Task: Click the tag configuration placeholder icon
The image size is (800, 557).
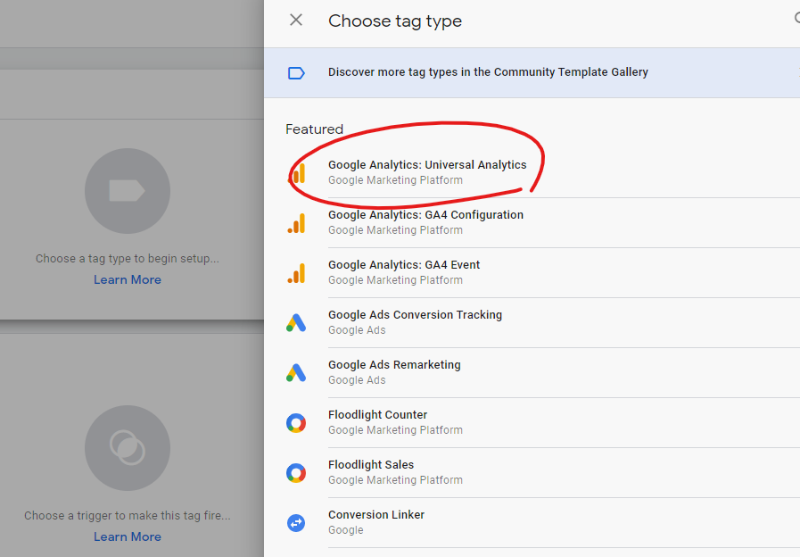Action: point(128,191)
